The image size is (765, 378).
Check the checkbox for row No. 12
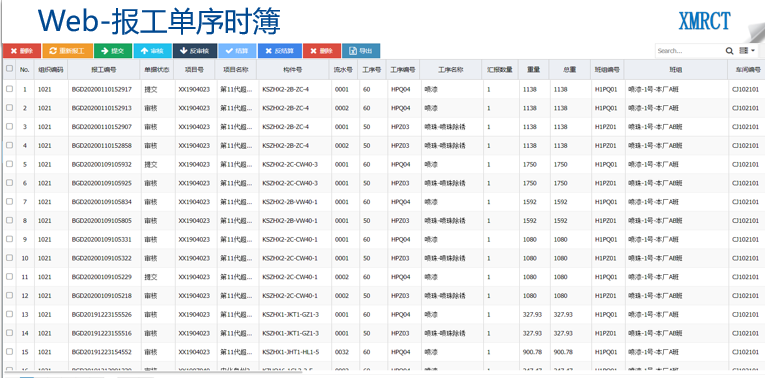pyautogui.click(x=9, y=296)
